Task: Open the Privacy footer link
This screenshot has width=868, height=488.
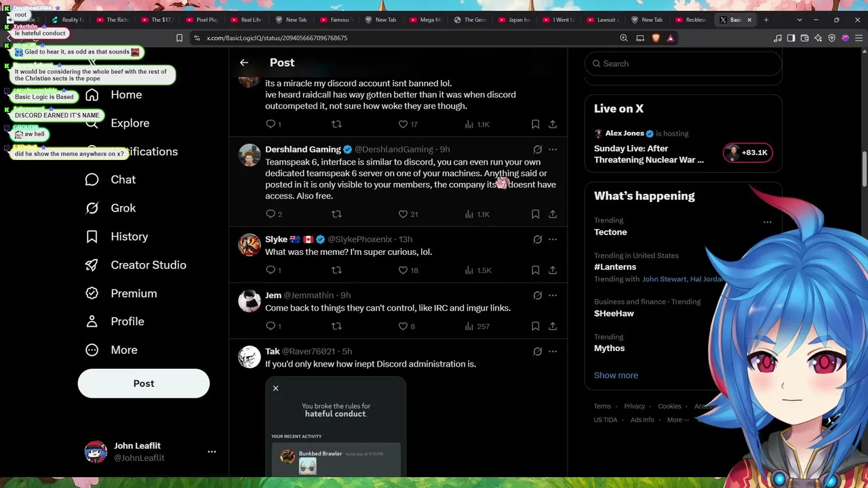Action: click(634, 407)
